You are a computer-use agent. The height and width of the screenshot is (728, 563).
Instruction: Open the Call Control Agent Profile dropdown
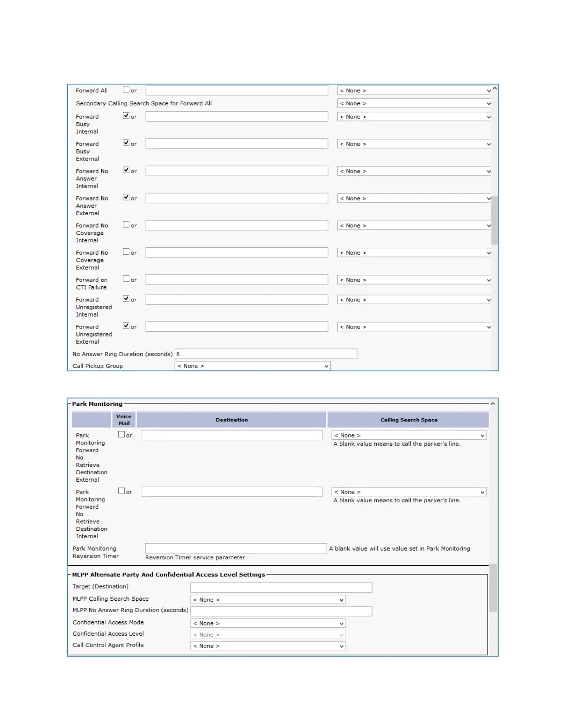pyautogui.click(x=268, y=646)
